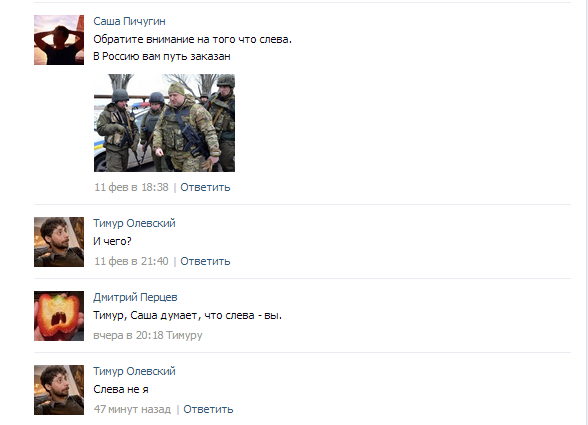Click the '11 фев в 18:38' timestamp
The width and height of the screenshot is (588, 425).
tap(131, 187)
